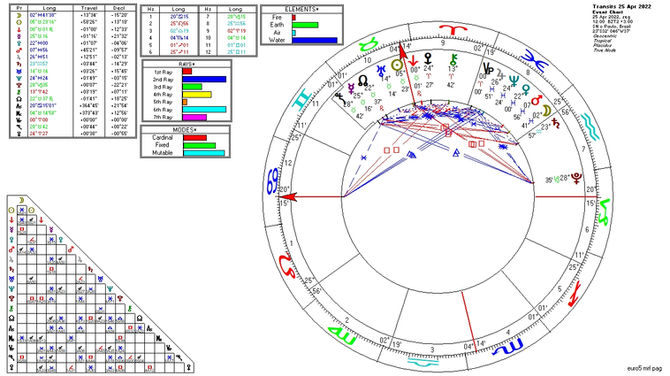Viewport: 670px width, 376px height.
Task: Select the blue Pisces glyph on the wheel
Action: click(534, 60)
